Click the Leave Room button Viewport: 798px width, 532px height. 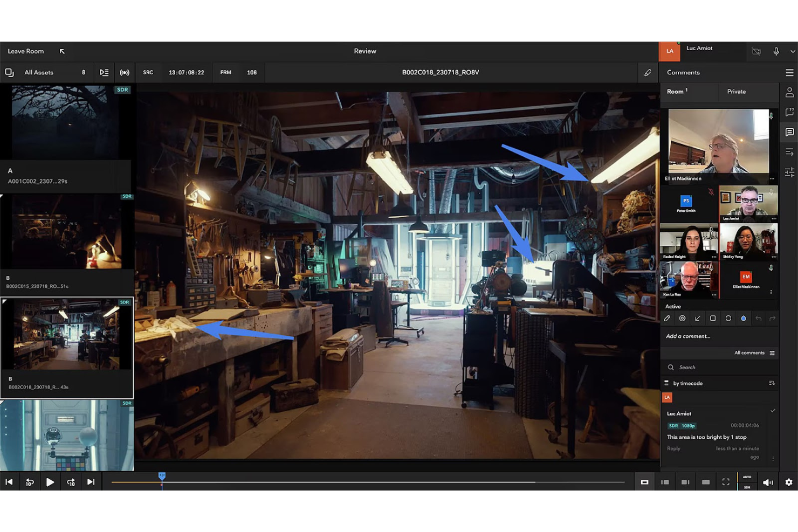pos(25,51)
